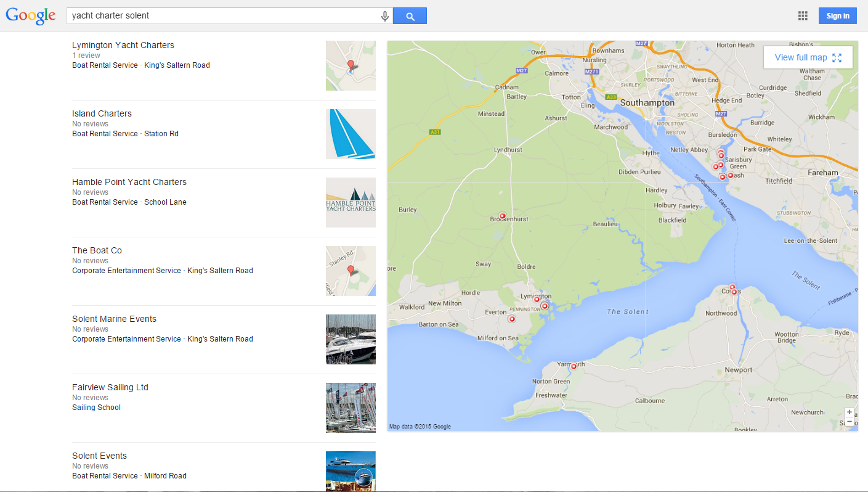Open the Hamble Point Yacht Charters logo thumbnail
The width and height of the screenshot is (868, 492).
(x=351, y=202)
